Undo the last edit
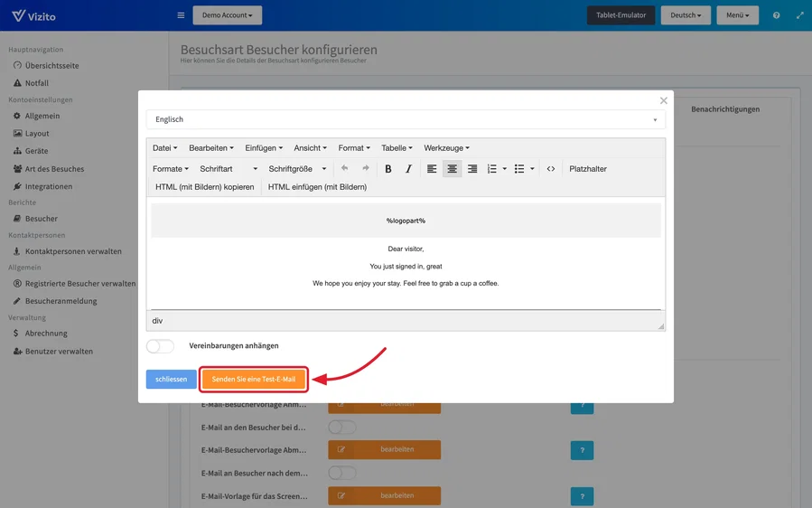Screen dimensions: 812x508 coord(345,168)
